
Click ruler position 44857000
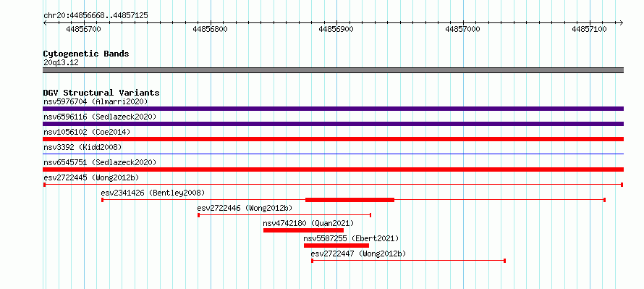[462, 29]
